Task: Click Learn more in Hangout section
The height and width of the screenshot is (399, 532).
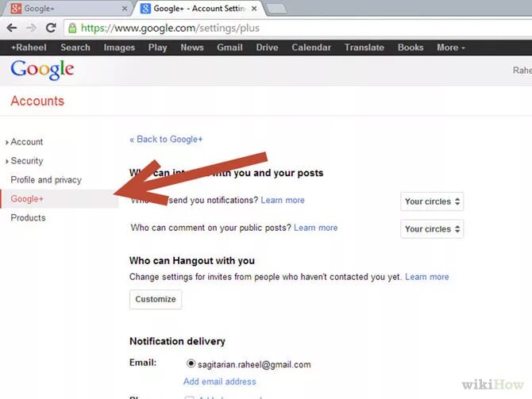Action: click(427, 277)
